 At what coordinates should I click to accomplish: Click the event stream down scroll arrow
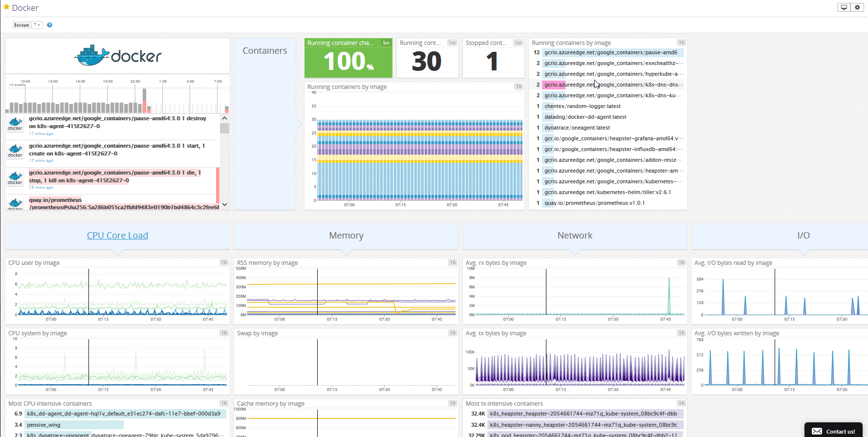pos(224,204)
